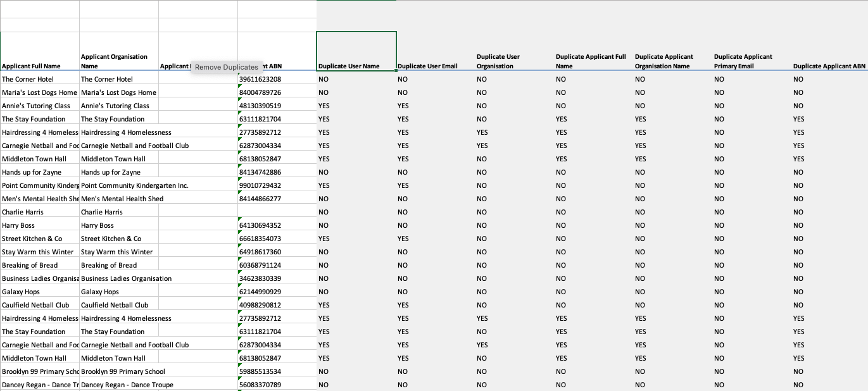Viewport: 868px width, 391px height.
Task: Click the "Applicant Full Name" header cell
Action: click(x=39, y=66)
